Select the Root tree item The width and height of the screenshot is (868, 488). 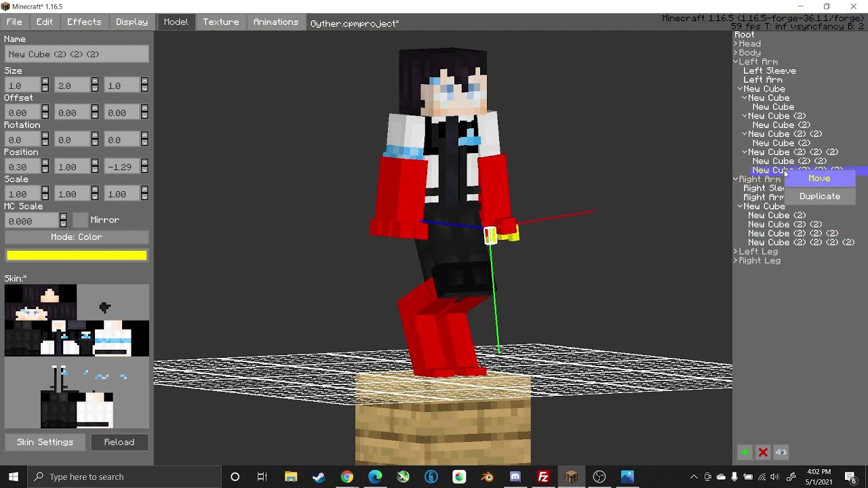coord(744,35)
